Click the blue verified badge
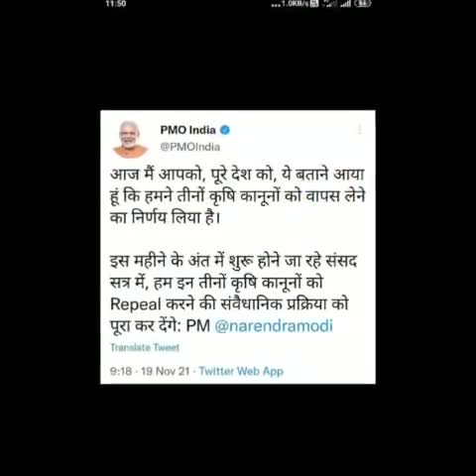The width and height of the screenshot is (476, 476). click(x=225, y=130)
